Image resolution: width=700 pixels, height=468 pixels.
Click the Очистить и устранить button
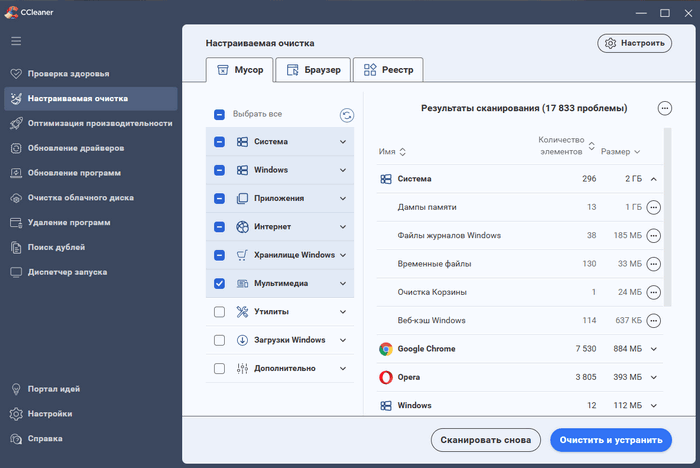pyautogui.click(x=610, y=440)
